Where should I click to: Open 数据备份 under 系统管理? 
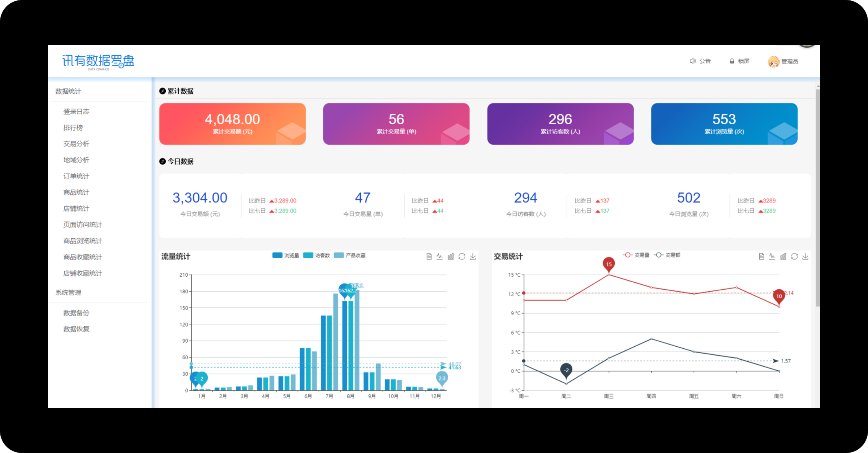click(76, 313)
